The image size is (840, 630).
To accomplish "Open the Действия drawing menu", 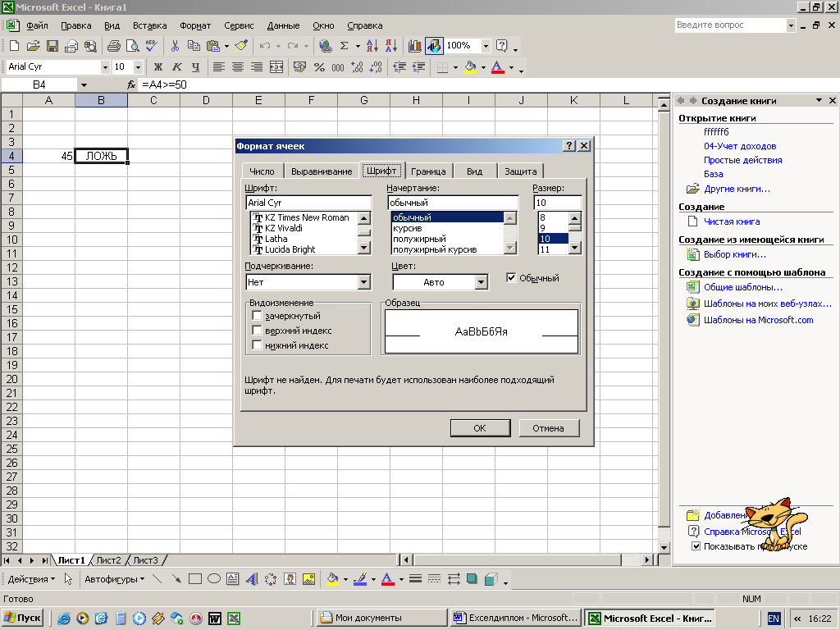I will point(31,579).
